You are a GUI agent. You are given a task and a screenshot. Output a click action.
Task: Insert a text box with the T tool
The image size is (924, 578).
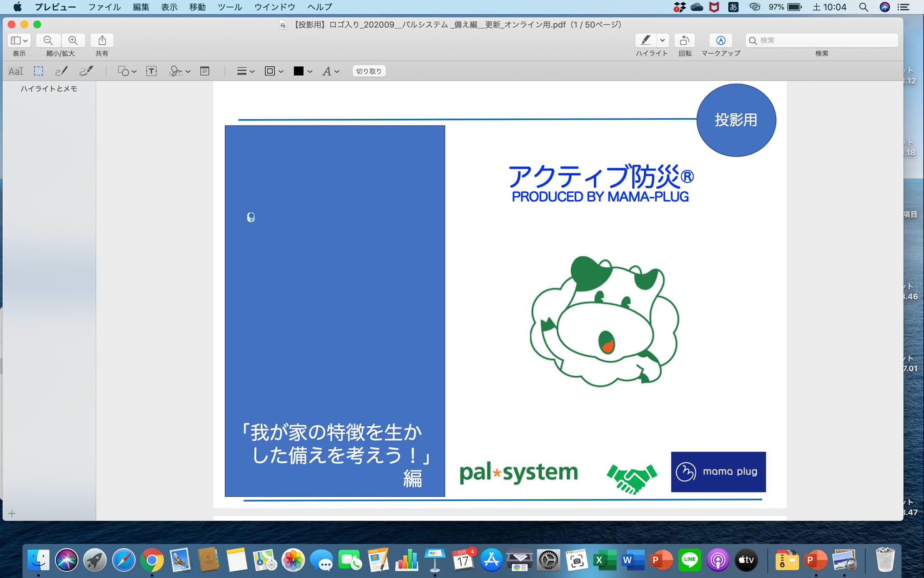[152, 71]
